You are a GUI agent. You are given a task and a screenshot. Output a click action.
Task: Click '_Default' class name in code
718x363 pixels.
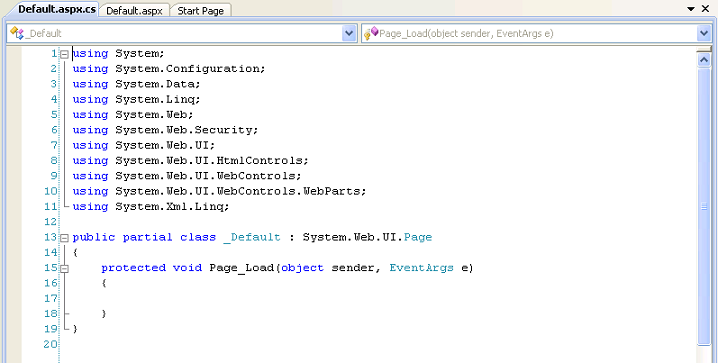[252, 237]
